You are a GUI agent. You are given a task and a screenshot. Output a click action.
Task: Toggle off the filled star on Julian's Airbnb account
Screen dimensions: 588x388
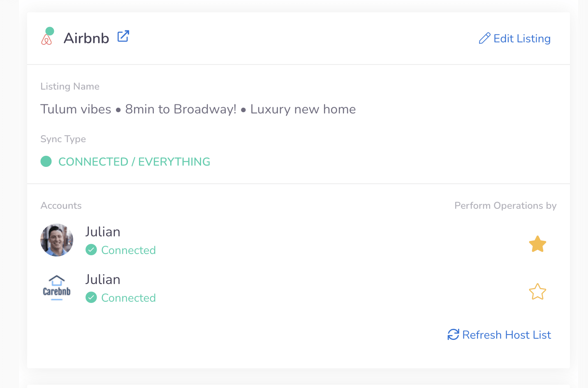(537, 244)
